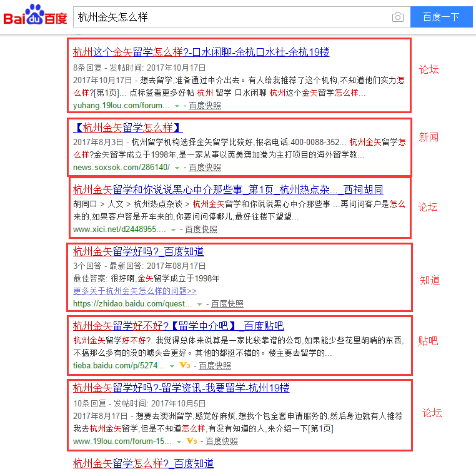This screenshot has height=474, width=476.
Task: Click text 3个回答 - 最新回答: 2017年08月17日
Action: tap(139, 266)
